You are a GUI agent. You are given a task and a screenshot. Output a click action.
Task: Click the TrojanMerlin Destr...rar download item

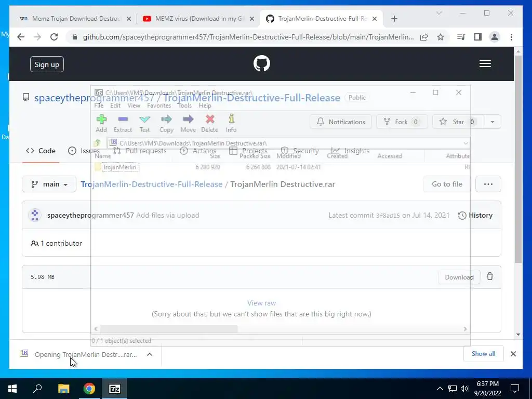[x=86, y=354]
